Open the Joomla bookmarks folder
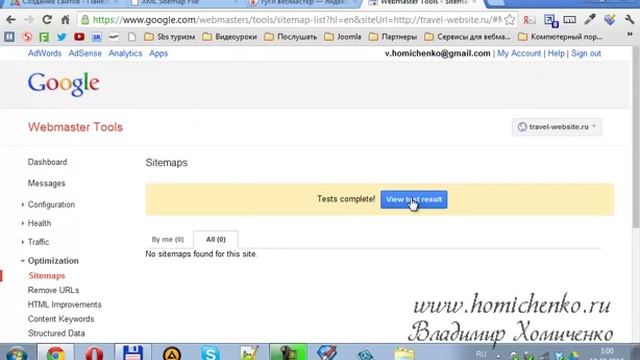Screen dimensions: 640x360 pyautogui.click(x=342, y=37)
